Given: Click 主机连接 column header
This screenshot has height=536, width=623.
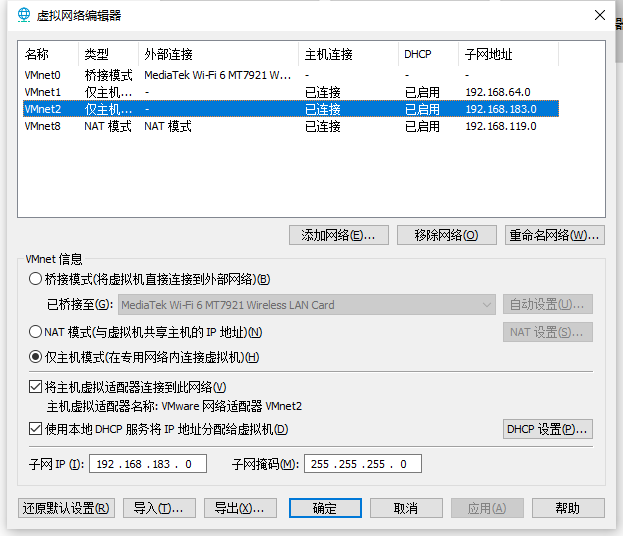Looking at the screenshot, I should [x=348, y=54].
